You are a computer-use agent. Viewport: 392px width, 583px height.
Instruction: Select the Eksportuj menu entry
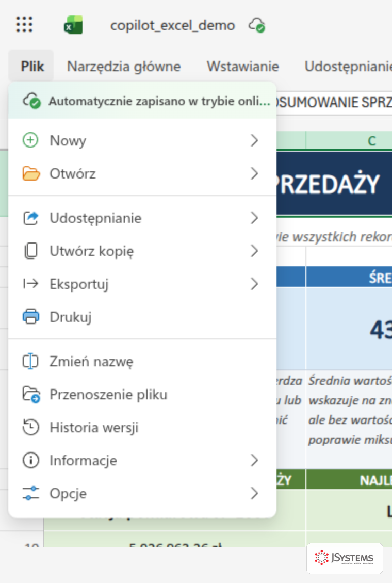(142, 284)
